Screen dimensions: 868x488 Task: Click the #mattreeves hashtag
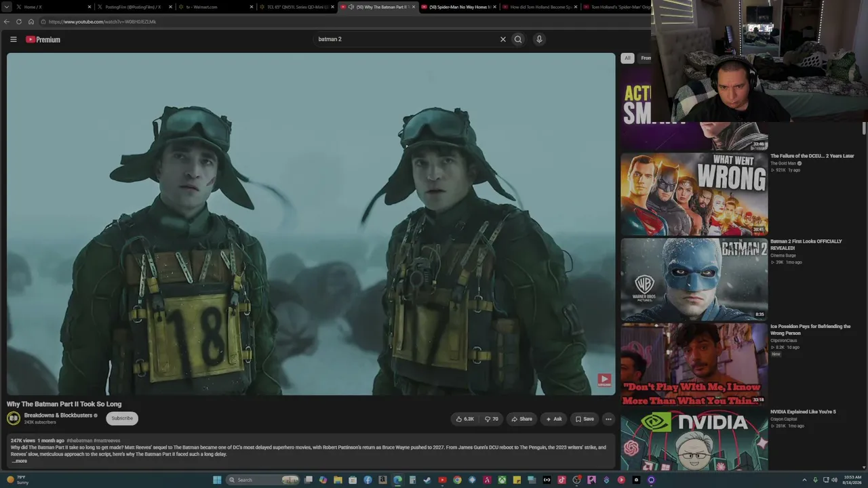click(107, 441)
